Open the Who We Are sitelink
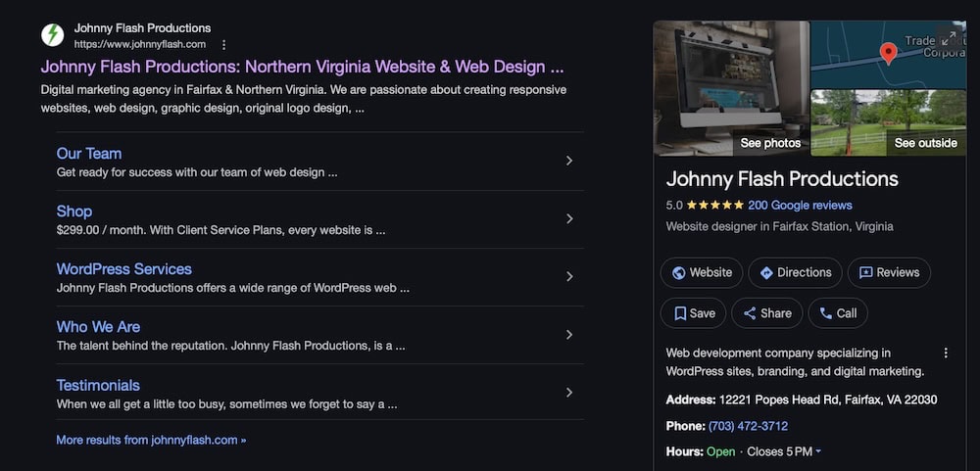Screen dimensions: 980x471 (98, 327)
